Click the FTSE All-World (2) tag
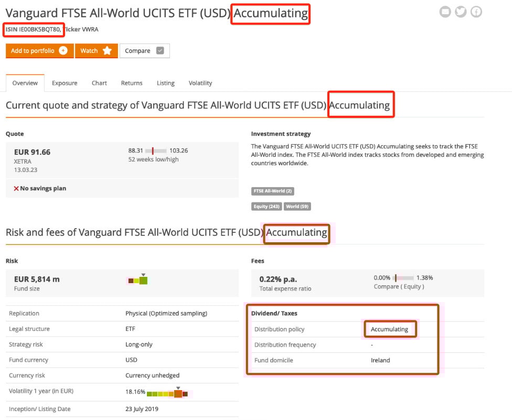The height and width of the screenshot is (420, 512). tap(273, 191)
